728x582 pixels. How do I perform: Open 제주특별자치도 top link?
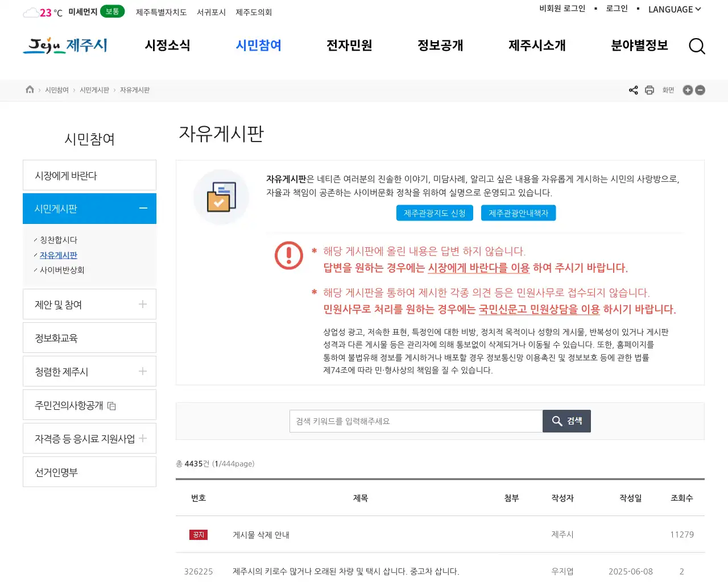click(x=161, y=12)
